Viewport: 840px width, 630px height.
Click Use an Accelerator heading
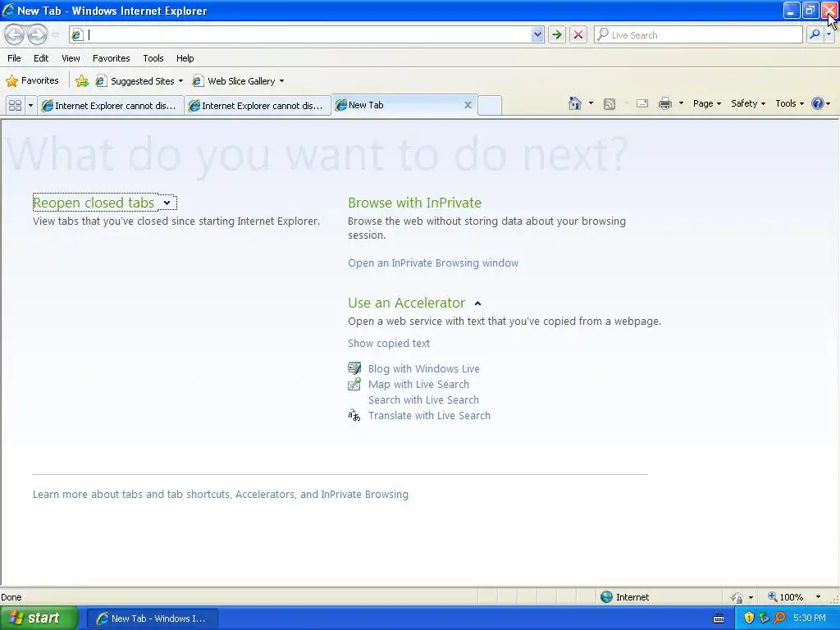[x=406, y=303]
